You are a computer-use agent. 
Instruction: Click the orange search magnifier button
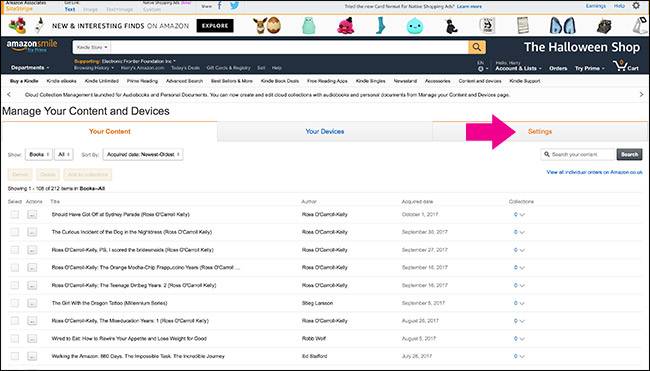click(477, 47)
